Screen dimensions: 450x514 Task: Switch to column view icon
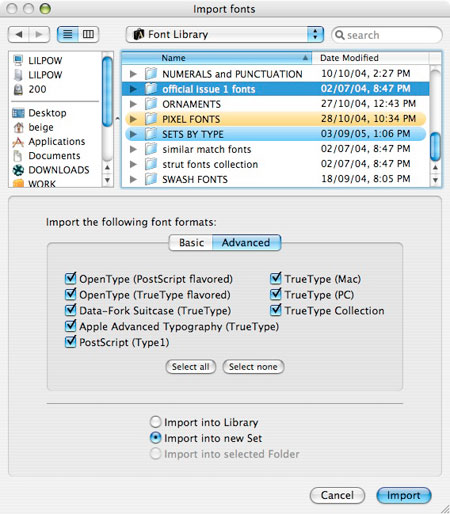click(88, 34)
